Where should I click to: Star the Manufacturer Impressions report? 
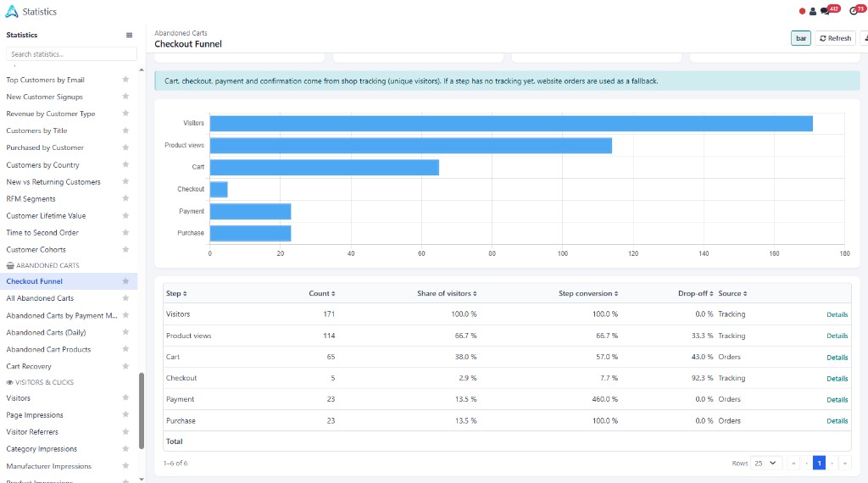(125, 466)
